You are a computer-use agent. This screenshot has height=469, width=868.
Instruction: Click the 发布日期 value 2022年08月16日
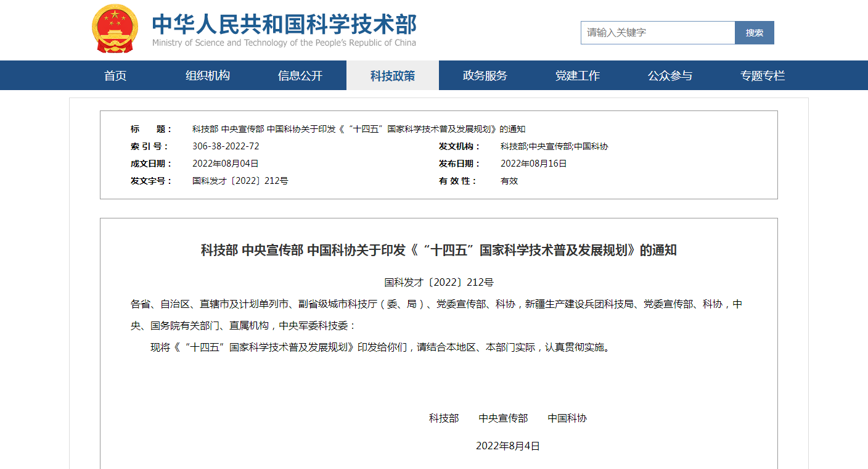pyautogui.click(x=534, y=164)
